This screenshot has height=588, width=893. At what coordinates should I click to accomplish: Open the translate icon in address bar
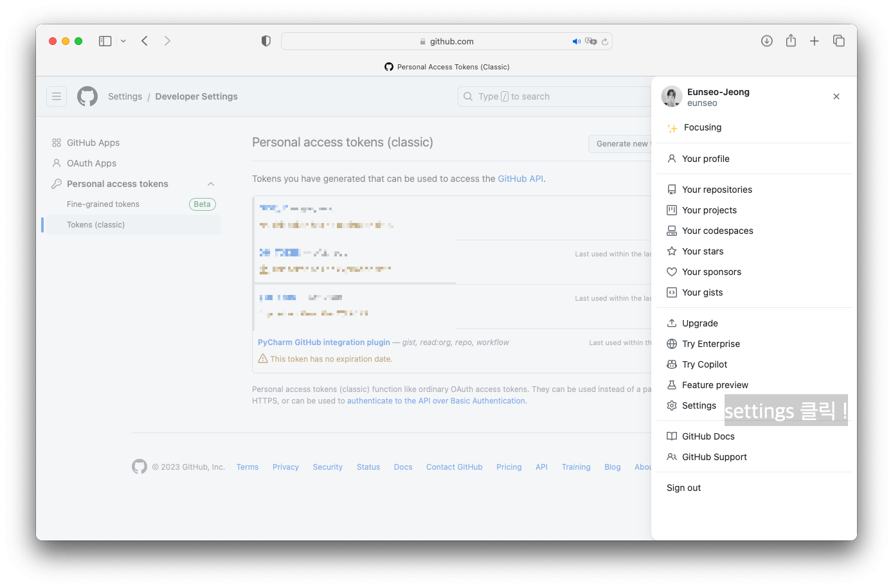pos(591,41)
